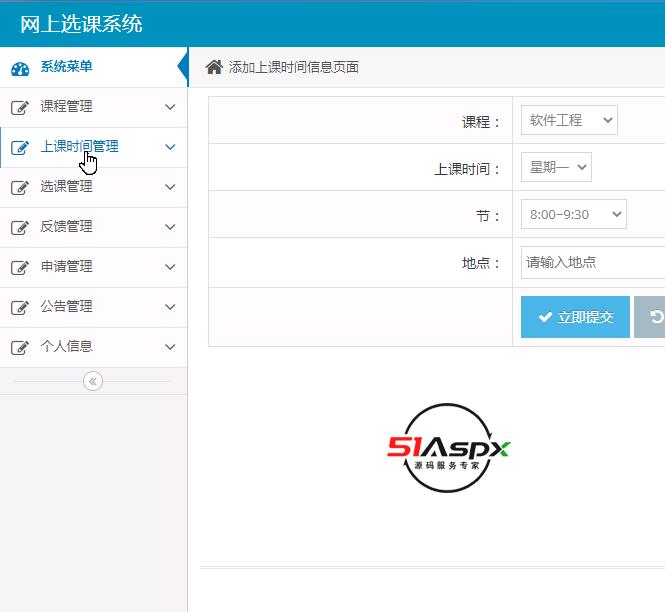The width and height of the screenshot is (665, 612).
Task: Open the 课程 dropdown showing 软件工程
Action: point(569,120)
